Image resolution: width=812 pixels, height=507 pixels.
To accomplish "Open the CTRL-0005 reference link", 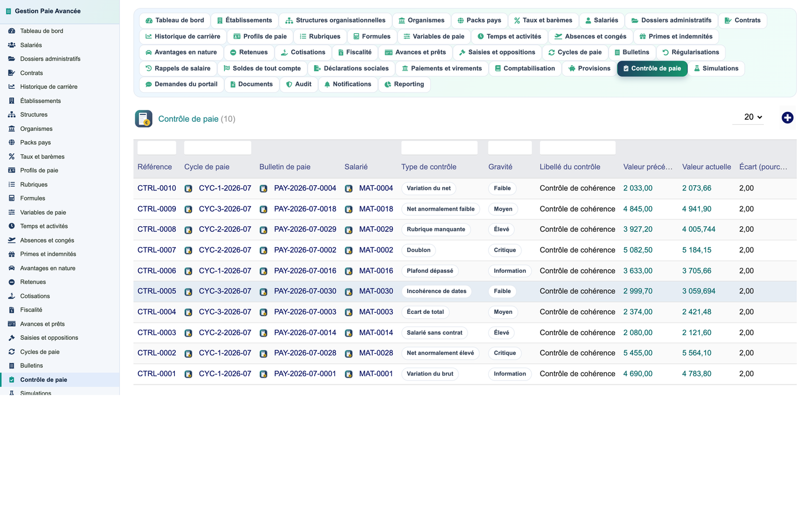I will [157, 291].
